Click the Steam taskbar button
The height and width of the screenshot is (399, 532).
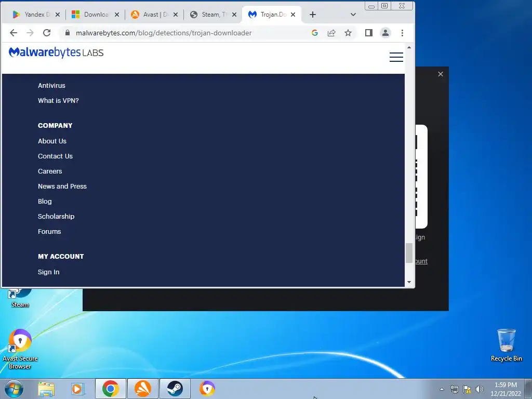pos(175,389)
